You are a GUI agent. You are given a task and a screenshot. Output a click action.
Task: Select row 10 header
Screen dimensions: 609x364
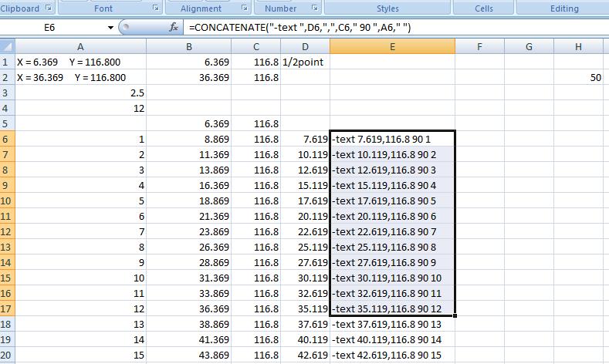point(8,201)
